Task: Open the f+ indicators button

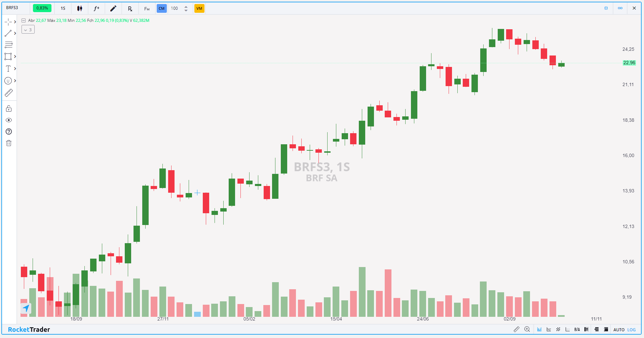Action: (x=97, y=8)
